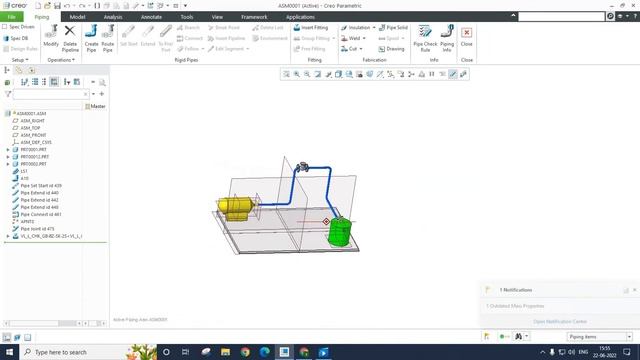This screenshot has width=640, height=360.
Task: Click the model tree horizontal scrollbar
Action: pyautogui.click(x=43, y=323)
